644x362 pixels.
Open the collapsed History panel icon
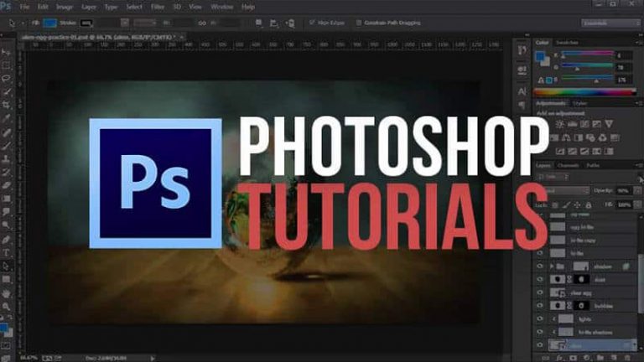(522, 50)
